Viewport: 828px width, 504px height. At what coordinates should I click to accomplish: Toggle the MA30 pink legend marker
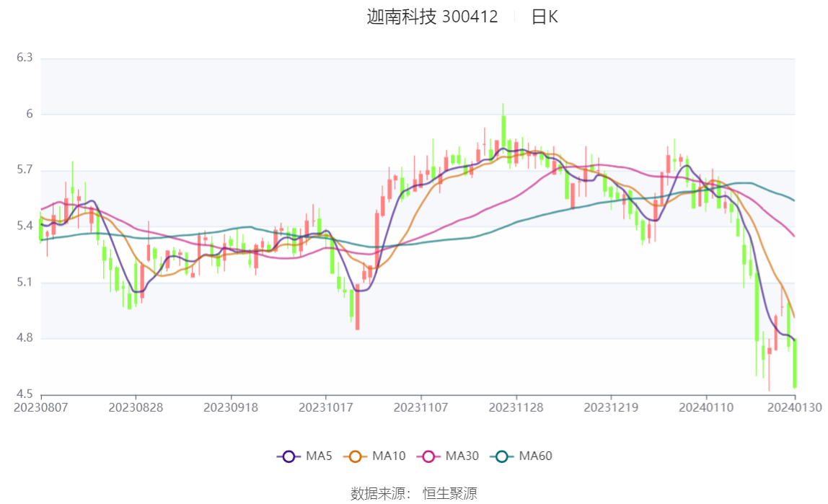tap(428, 456)
